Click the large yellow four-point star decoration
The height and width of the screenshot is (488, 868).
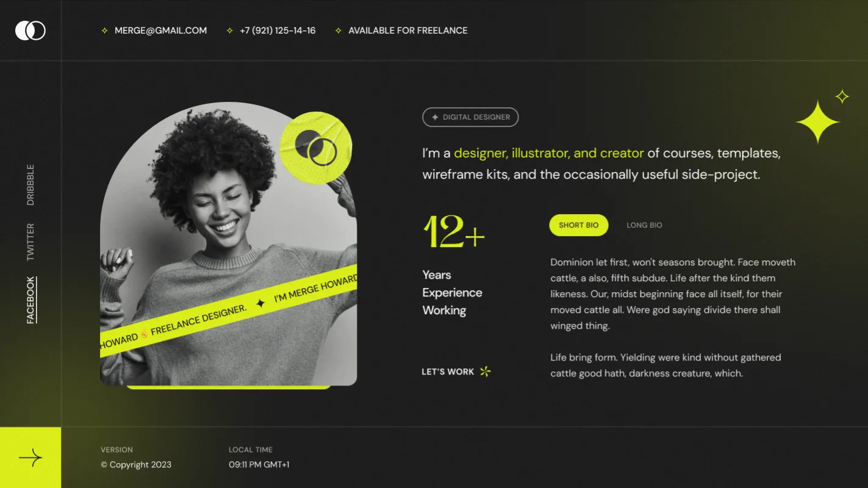point(818,122)
